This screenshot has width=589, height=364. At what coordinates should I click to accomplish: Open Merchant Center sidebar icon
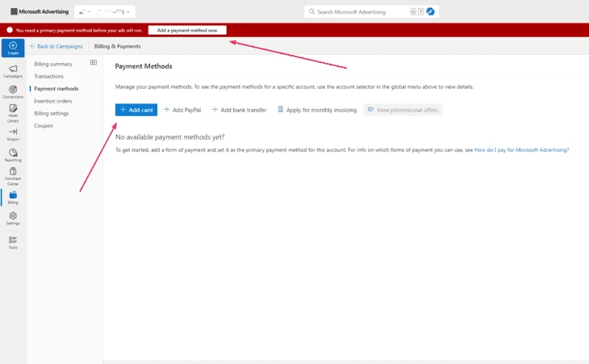click(x=13, y=176)
